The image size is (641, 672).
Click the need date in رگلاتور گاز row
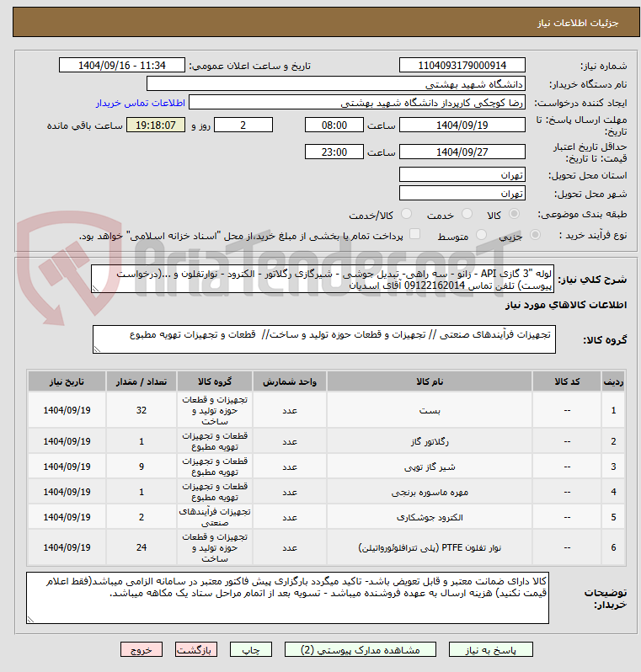[67, 441]
